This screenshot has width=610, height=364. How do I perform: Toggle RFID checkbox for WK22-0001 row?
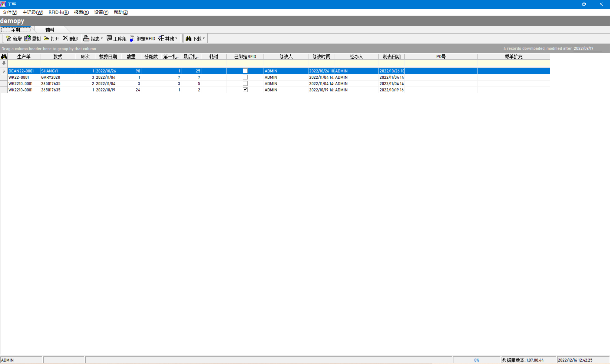coord(245,77)
